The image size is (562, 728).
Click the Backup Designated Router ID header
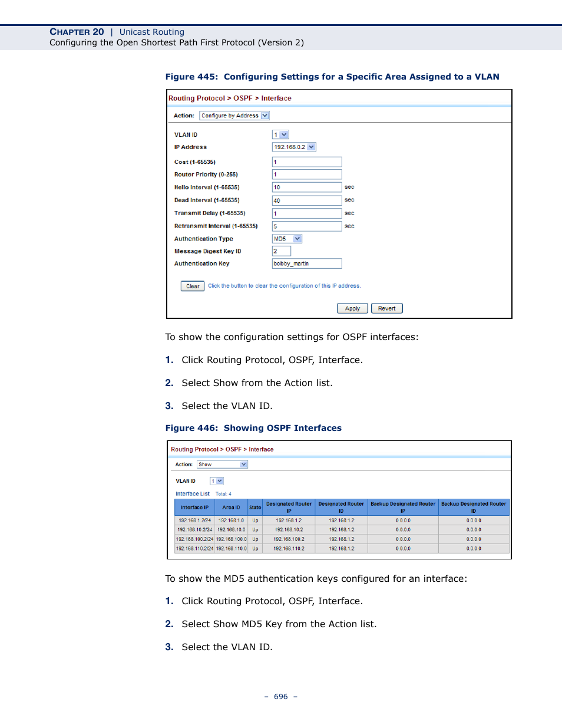tap(474, 507)
